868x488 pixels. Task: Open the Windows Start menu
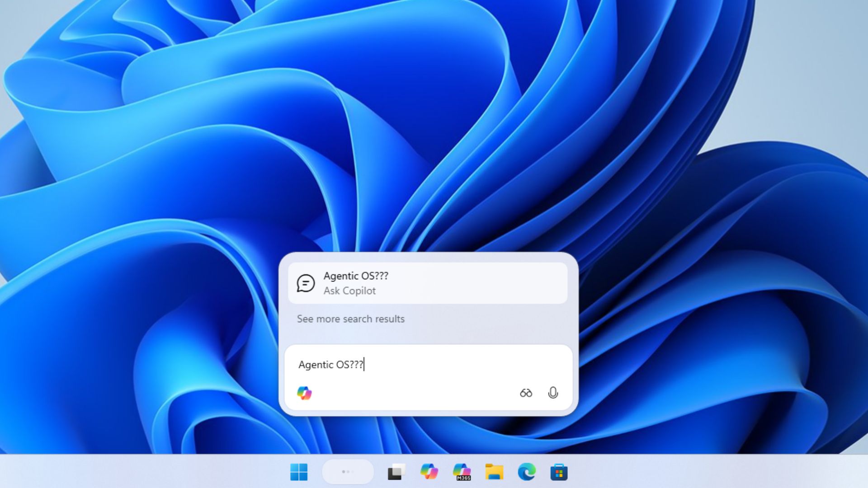(299, 472)
